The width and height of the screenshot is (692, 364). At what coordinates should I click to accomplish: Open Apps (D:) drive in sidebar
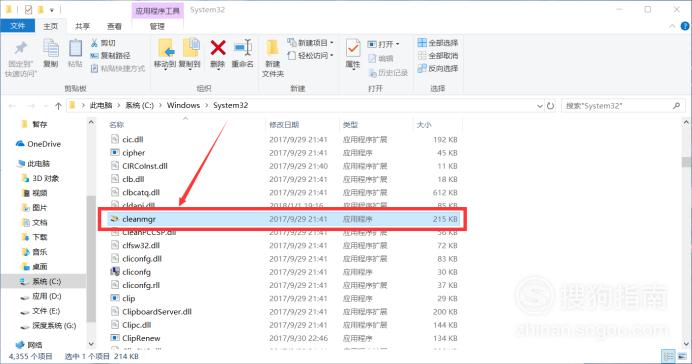coord(41,296)
